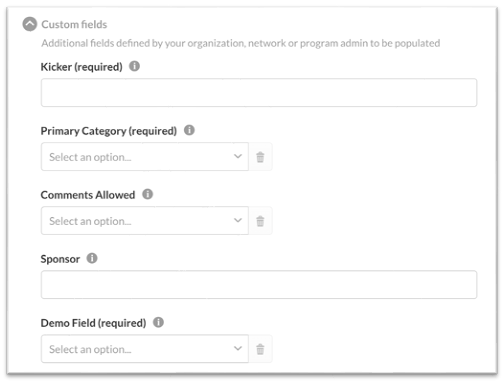Clear Demo Field using its trash icon

point(260,349)
